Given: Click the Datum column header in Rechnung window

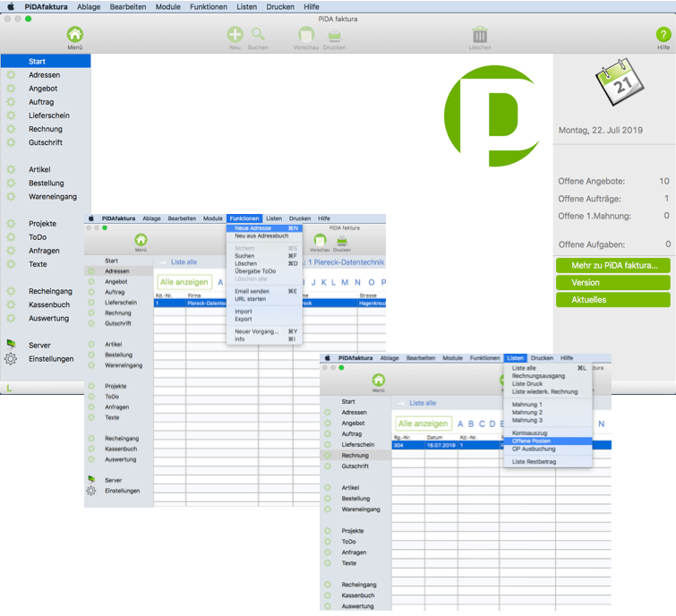Looking at the screenshot, I should pyautogui.click(x=434, y=438).
